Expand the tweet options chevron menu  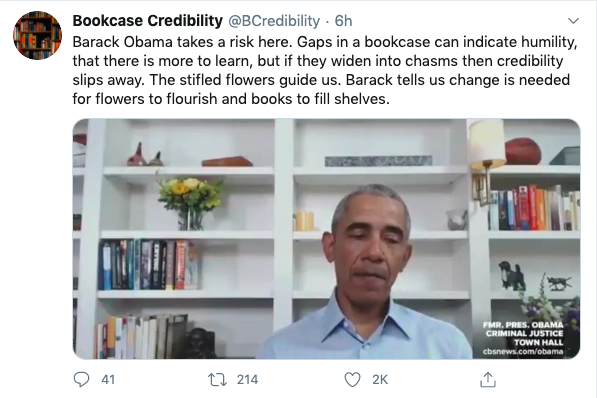click(x=573, y=21)
